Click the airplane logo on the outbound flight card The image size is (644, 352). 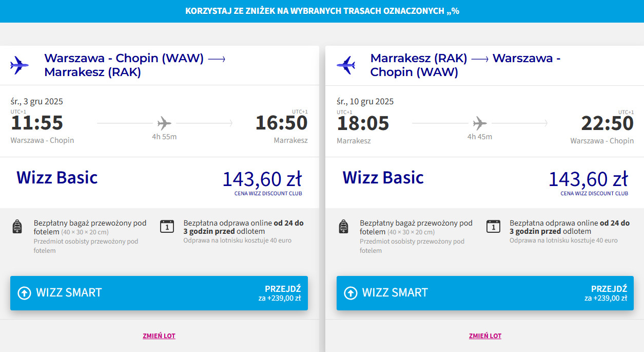[x=19, y=65]
